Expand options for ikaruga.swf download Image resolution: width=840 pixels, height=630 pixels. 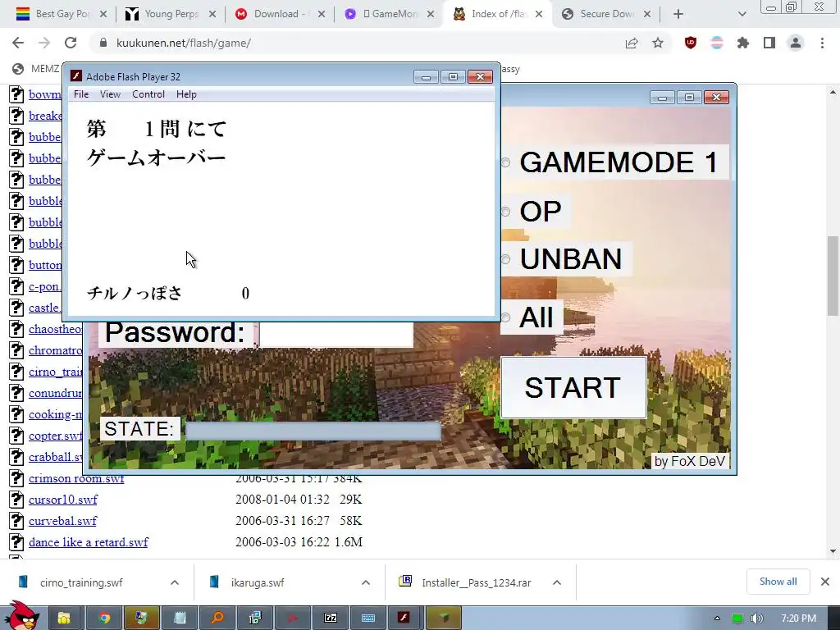click(366, 582)
